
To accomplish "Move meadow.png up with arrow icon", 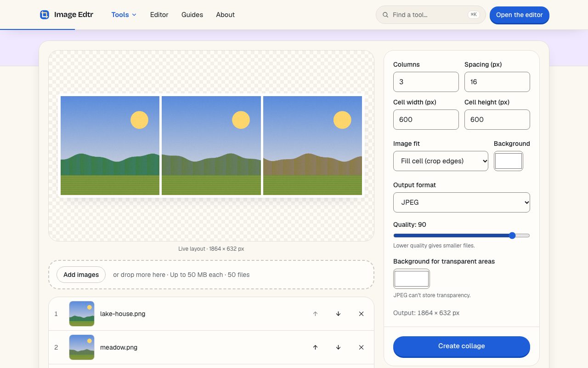I will click(315, 347).
